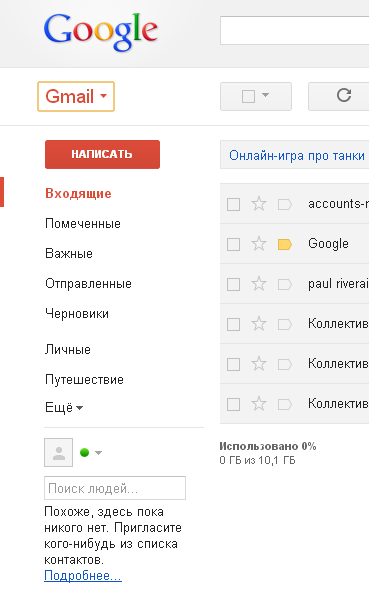Star the last Коллектив message

[x=259, y=404]
